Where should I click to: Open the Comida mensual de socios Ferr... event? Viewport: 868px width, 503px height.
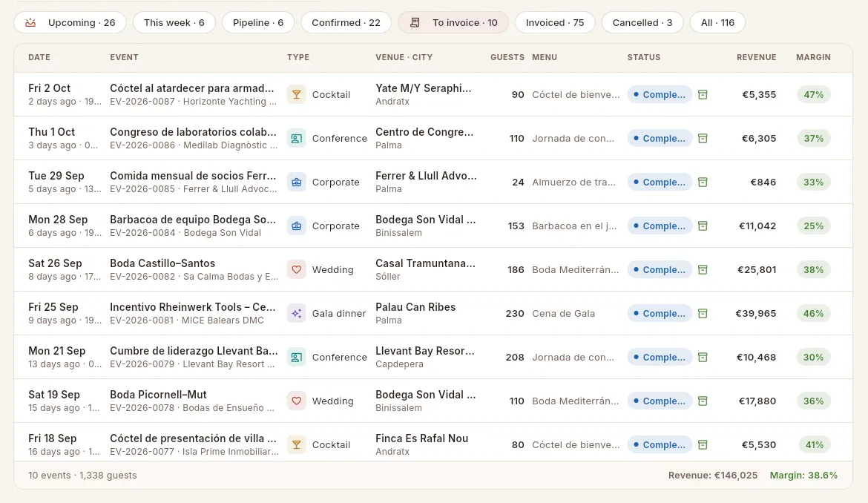pyautogui.click(x=193, y=175)
